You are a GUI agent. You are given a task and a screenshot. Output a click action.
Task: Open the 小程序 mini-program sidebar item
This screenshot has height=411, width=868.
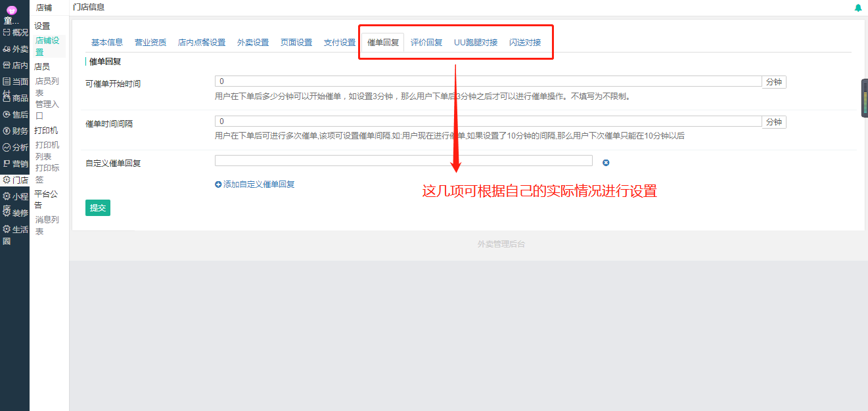point(15,196)
